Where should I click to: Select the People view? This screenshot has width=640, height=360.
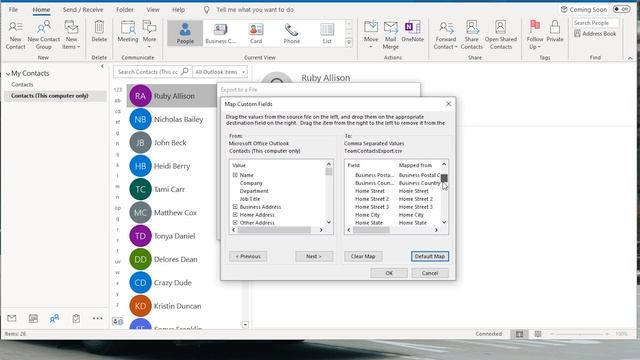coord(185,33)
